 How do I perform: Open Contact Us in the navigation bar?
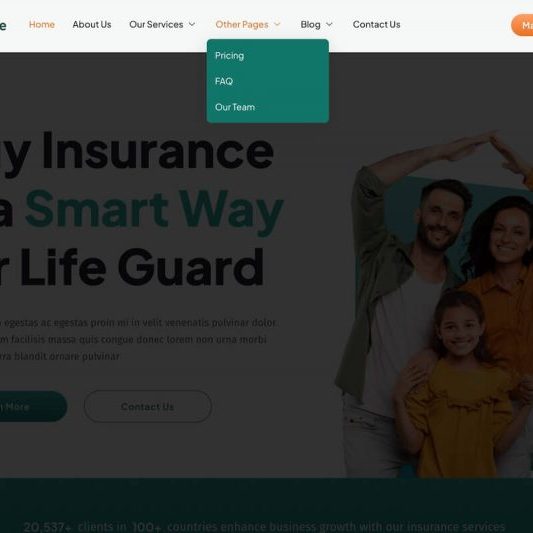click(x=376, y=24)
